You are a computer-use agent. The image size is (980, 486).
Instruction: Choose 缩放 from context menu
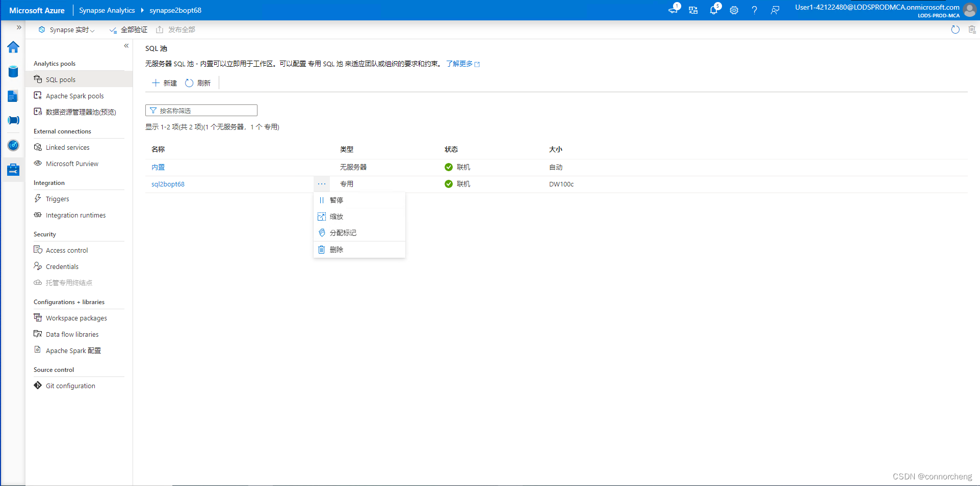359,217
